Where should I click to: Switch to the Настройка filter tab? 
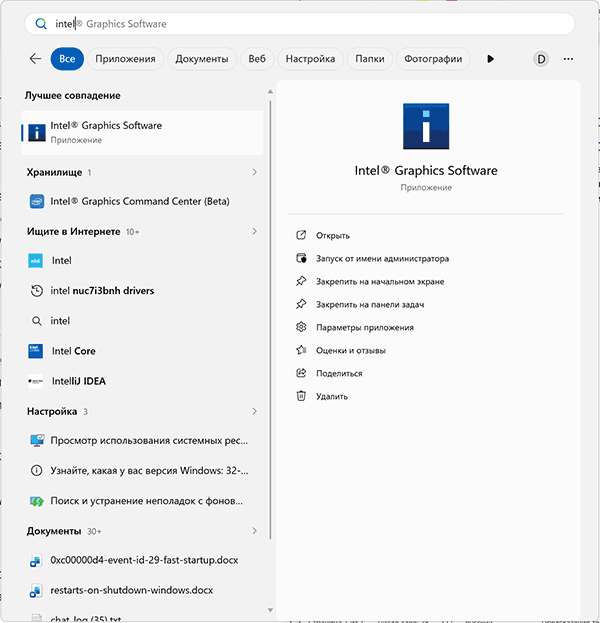coord(310,59)
